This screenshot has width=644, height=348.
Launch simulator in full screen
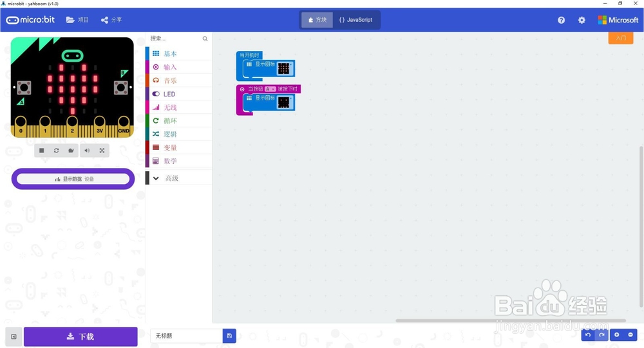(102, 151)
